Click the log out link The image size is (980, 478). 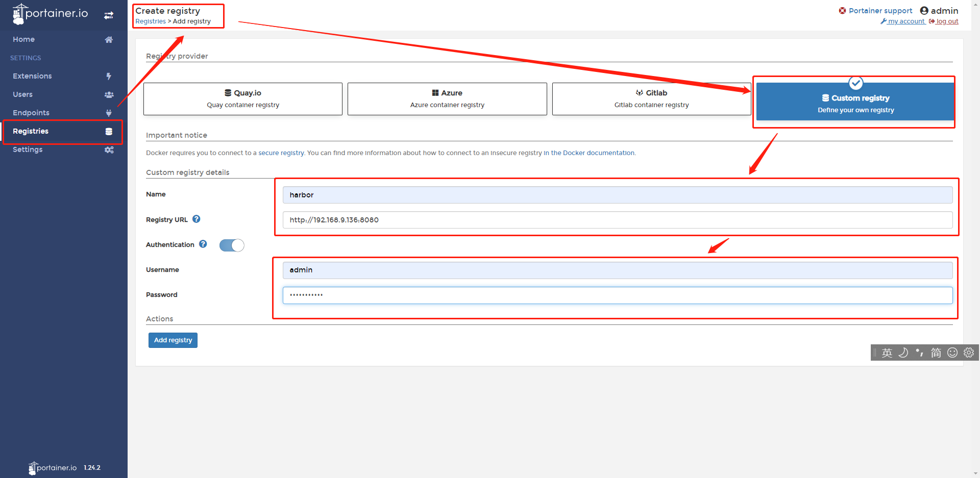coord(944,21)
